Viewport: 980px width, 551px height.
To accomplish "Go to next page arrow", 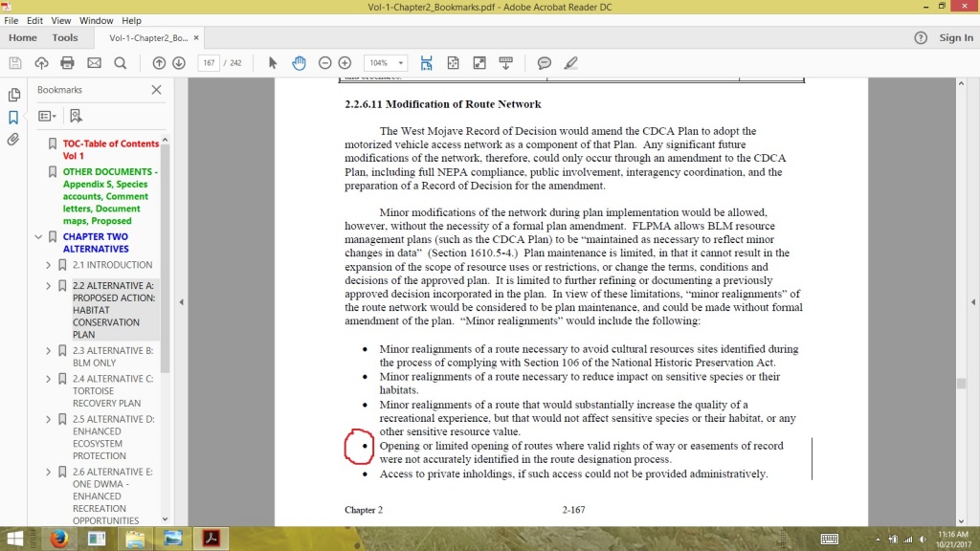I will [179, 62].
